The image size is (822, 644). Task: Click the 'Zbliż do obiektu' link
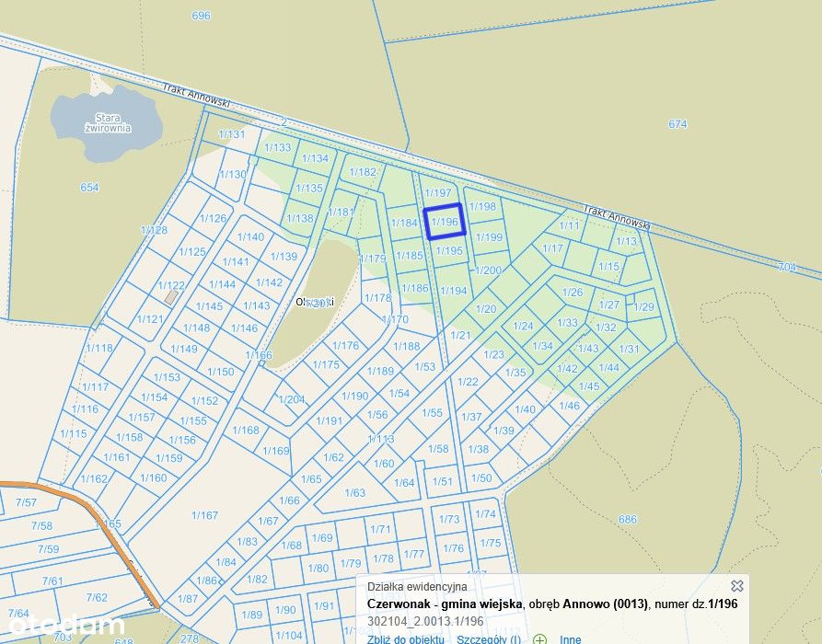click(x=405, y=639)
